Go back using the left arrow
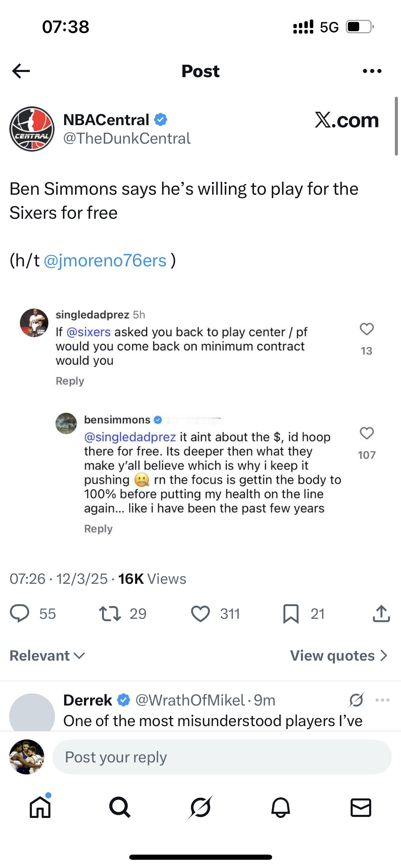 tap(21, 71)
